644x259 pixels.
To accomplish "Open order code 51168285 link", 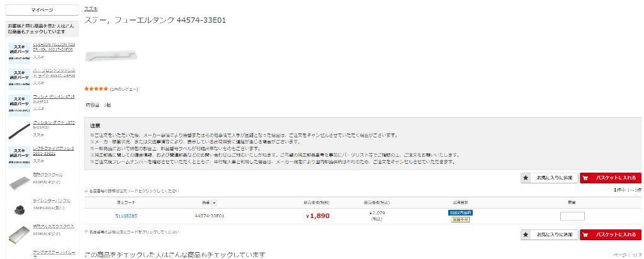I will [x=126, y=216].
